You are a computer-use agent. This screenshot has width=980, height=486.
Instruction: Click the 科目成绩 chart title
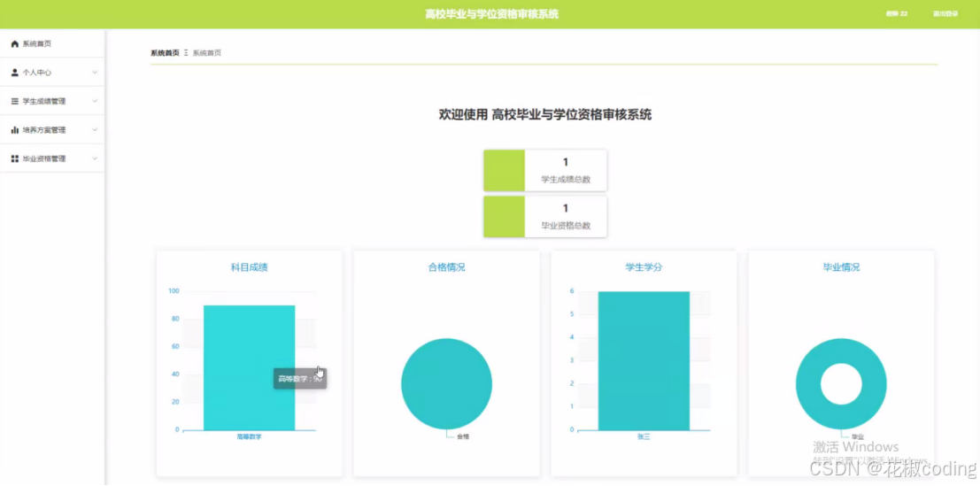250,267
